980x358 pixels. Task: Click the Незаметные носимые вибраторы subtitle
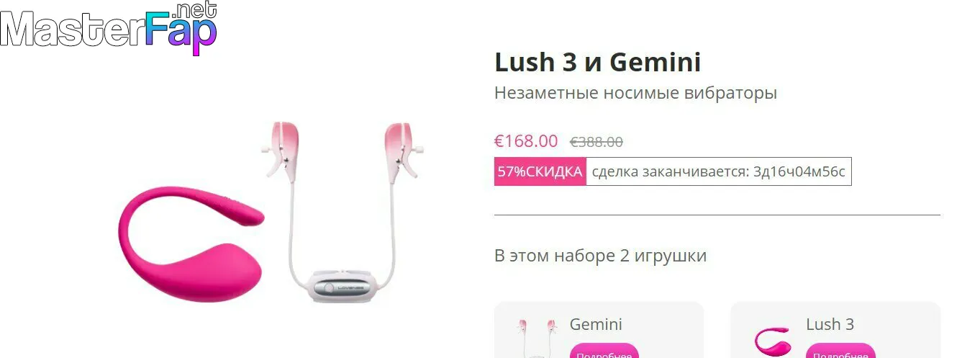636,93
